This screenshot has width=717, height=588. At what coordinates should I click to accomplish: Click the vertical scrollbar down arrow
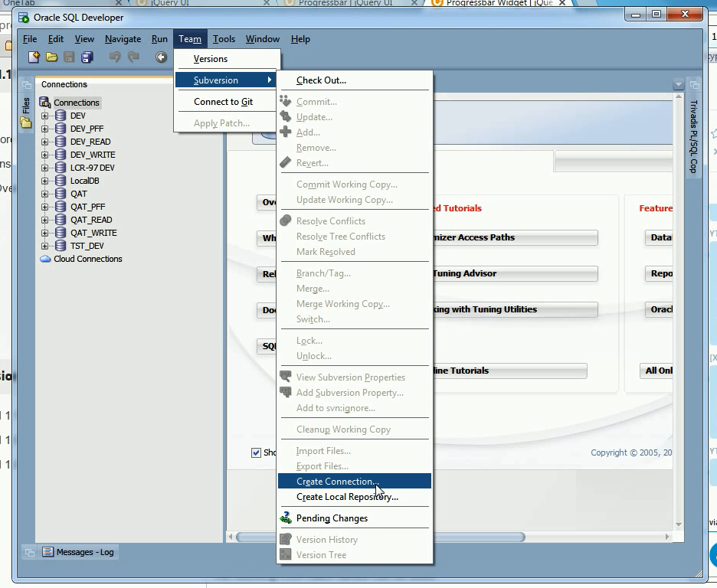point(679,524)
